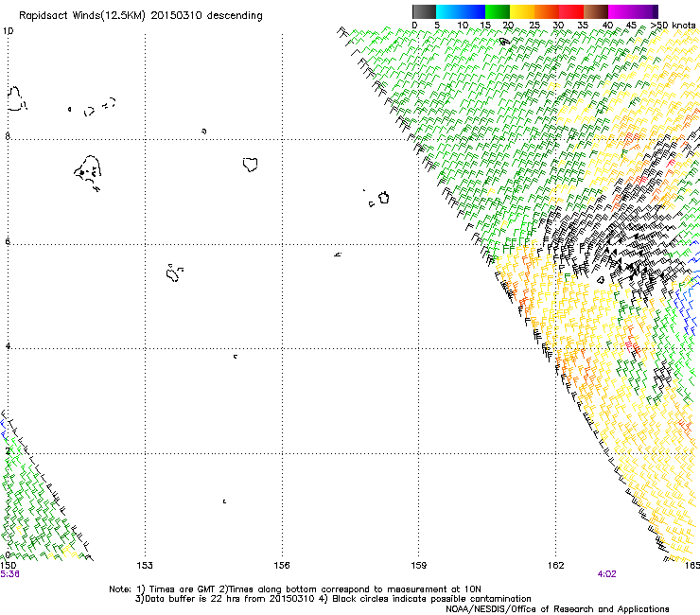Click the purple '4:02' pass time

606,574
